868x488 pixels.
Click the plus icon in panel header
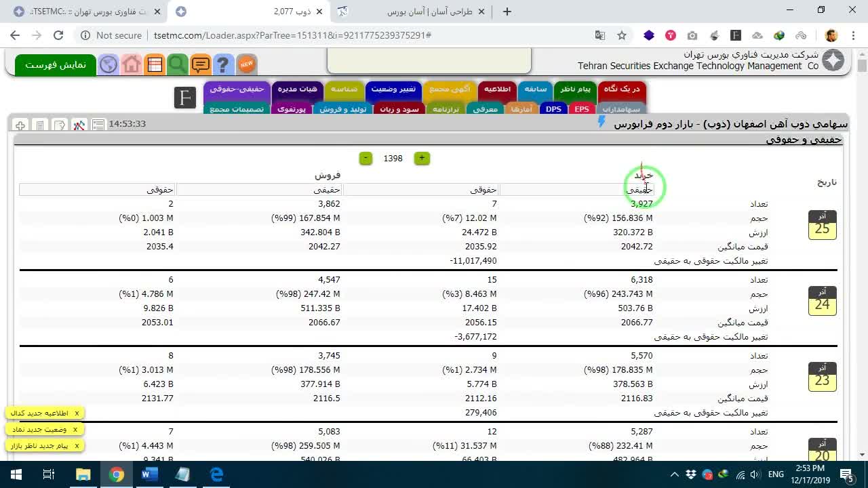click(x=20, y=125)
